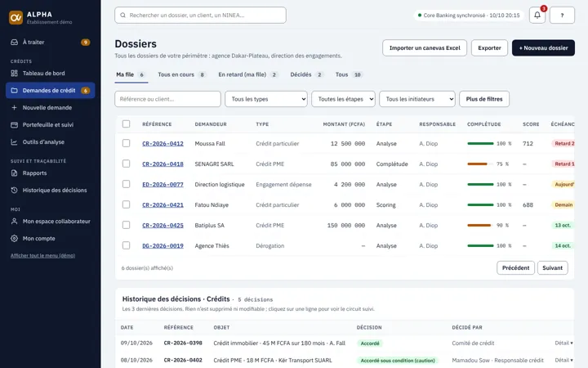Image resolution: width=588 pixels, height=368 pixels.
Task: Focus the Référence ou client filter field
Action: coord(167,99)
